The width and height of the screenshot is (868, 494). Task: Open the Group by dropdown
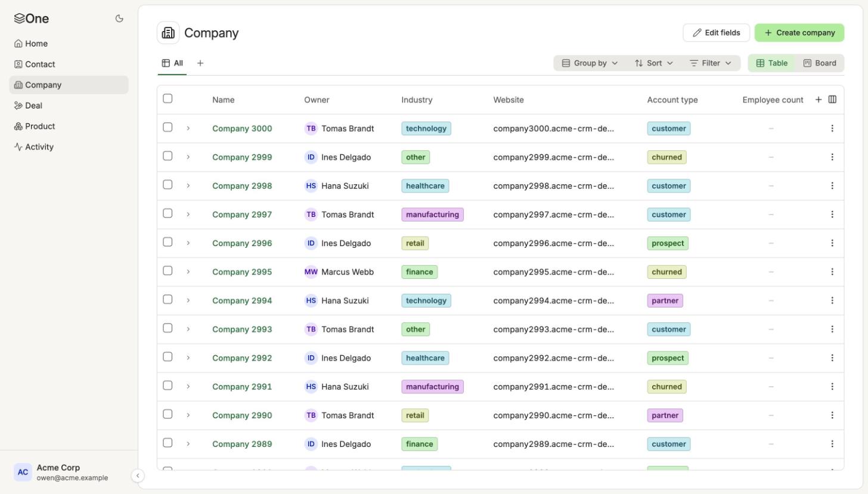590,63
